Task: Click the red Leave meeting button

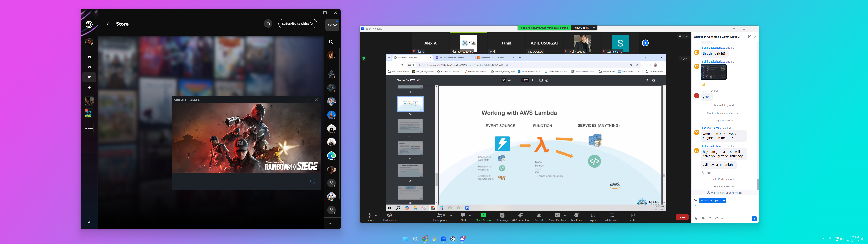Action: pyautogui.click(x=682, y=217)
